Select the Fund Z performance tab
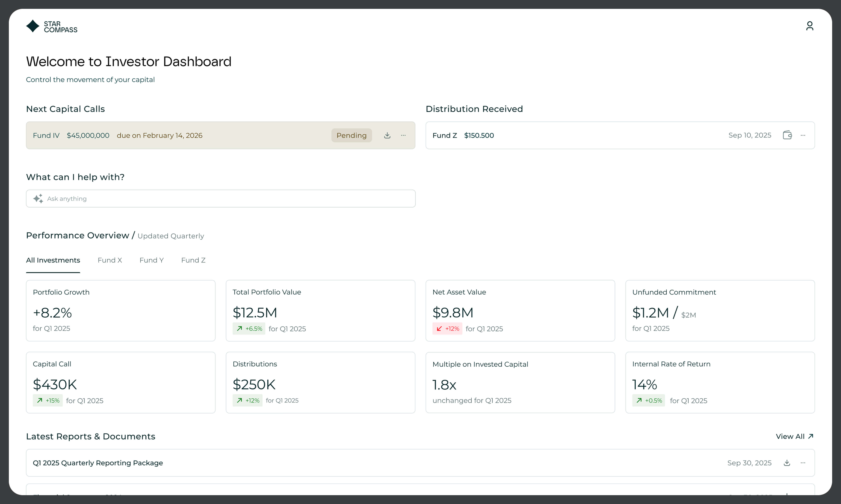This screenshot has width=841, height=504. click(x=193, y=260)
